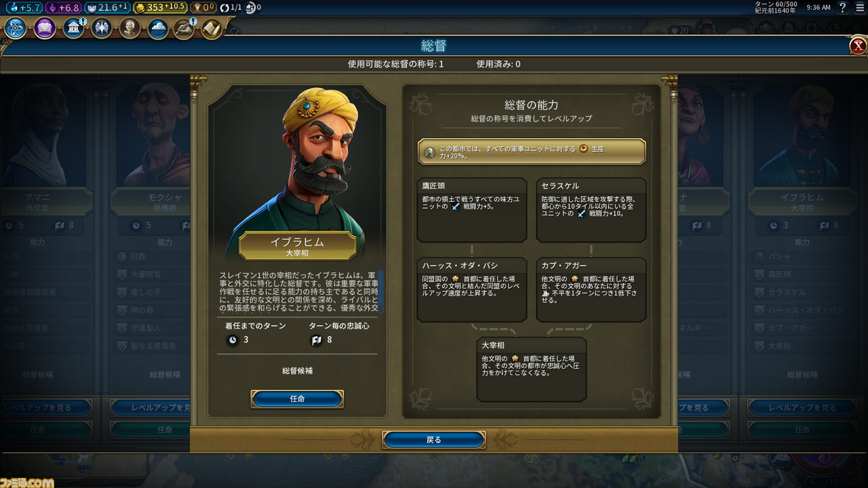
Task: Click the 任命 appoint button
Action: pos(297,399)
